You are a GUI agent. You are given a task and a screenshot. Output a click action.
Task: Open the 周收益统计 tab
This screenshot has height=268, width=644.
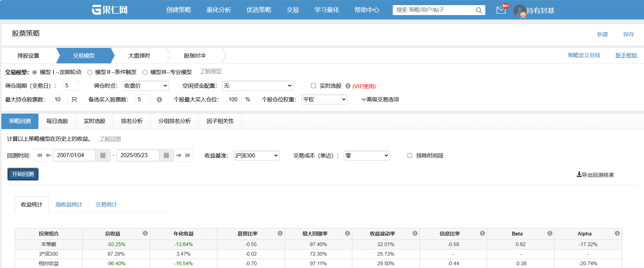tap(69, 205)
